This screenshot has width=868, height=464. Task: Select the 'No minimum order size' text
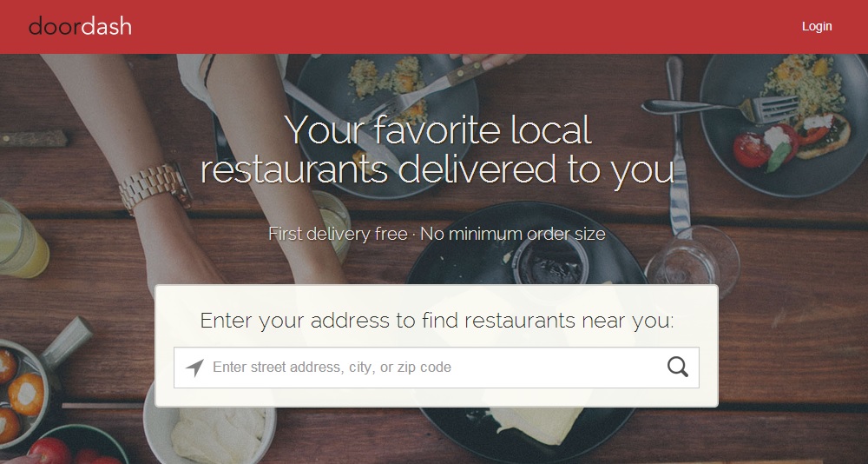513,234
